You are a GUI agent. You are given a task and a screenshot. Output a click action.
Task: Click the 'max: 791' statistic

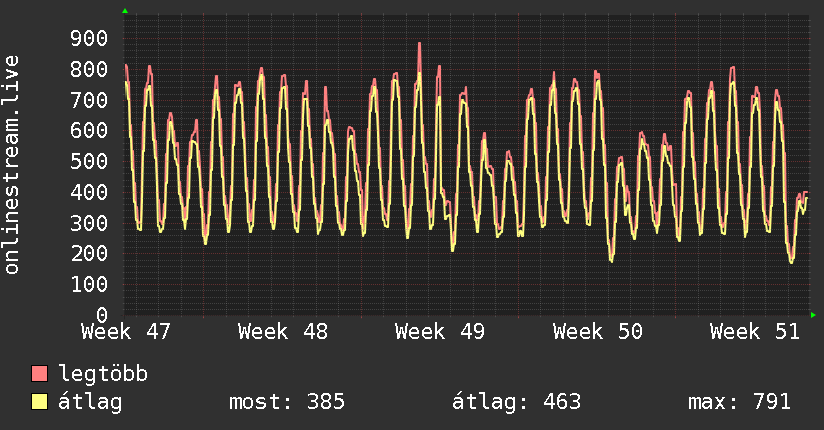click(x=739, y=402)
